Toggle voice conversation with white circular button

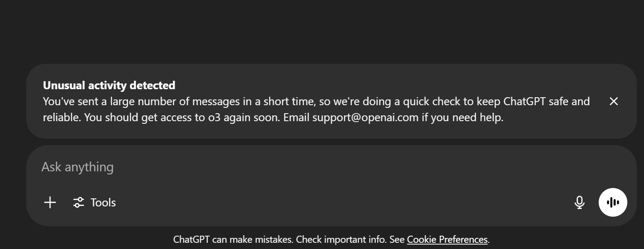tap(613, 202)
